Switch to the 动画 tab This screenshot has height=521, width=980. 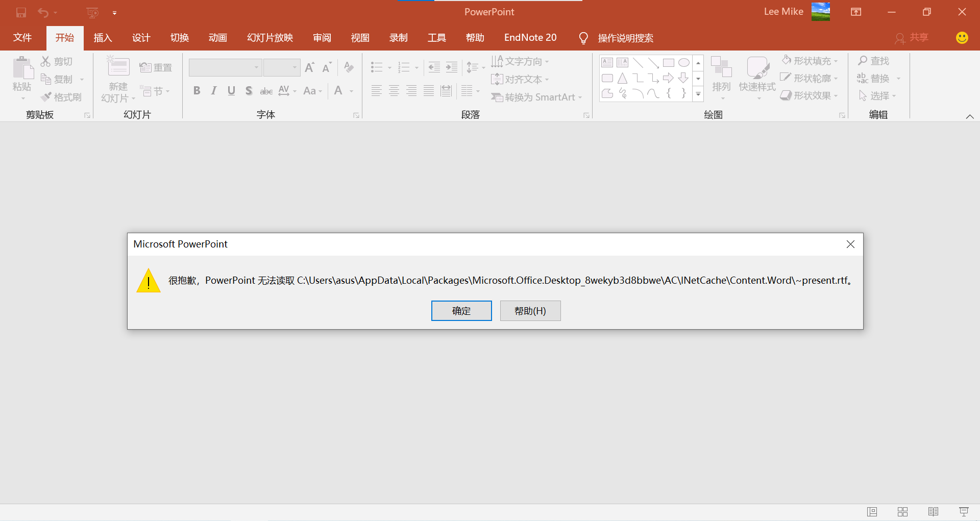coord(218,38)
